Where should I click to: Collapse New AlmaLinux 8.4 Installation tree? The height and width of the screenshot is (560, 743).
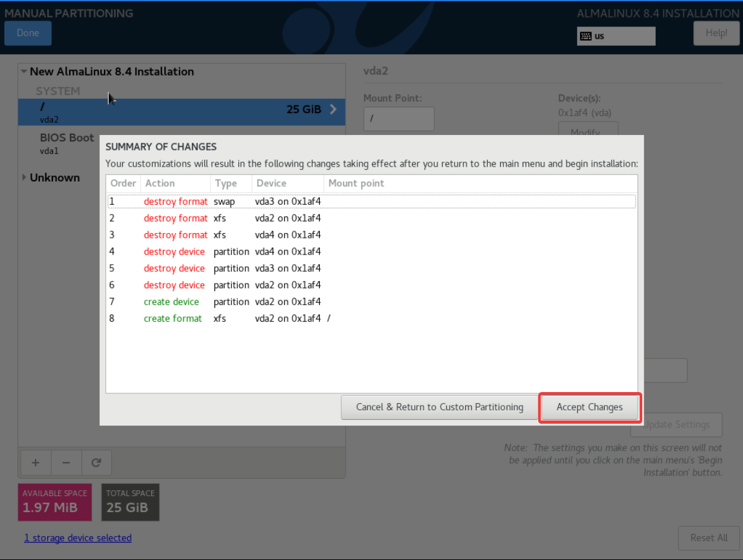tap(24, 72)
